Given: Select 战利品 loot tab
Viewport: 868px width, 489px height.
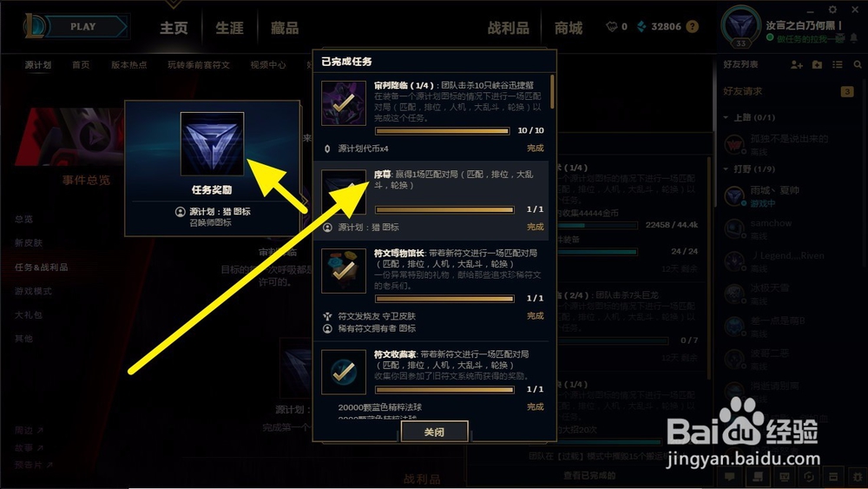Looking at the screenshot, I should pos(508,28).
